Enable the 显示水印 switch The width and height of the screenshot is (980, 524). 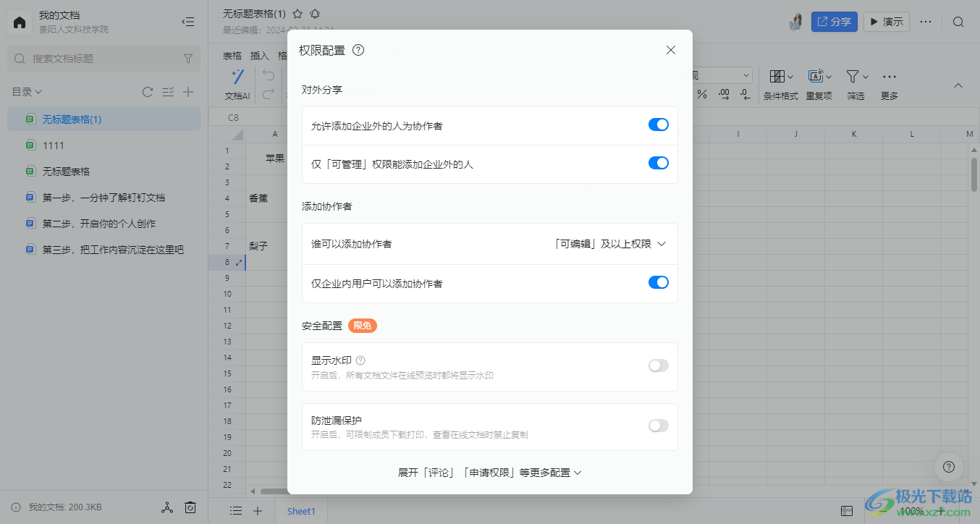click(x=658, y=365)
